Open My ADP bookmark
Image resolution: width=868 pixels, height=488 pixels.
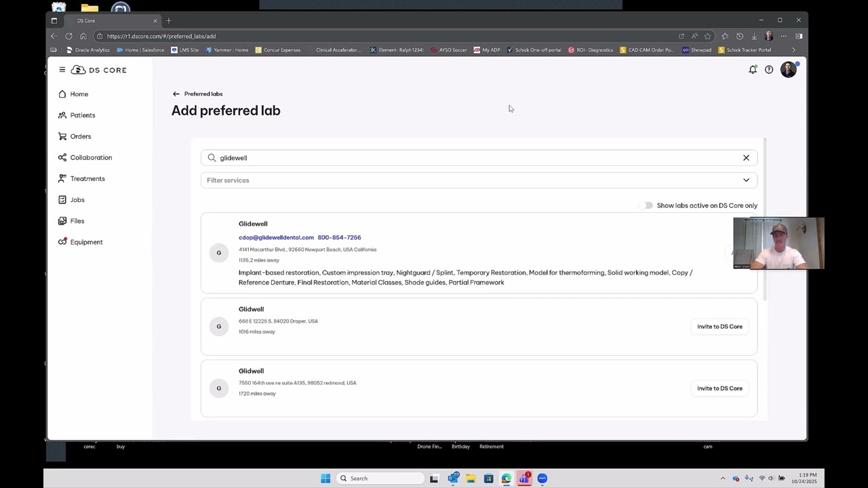tap(487, 49)
